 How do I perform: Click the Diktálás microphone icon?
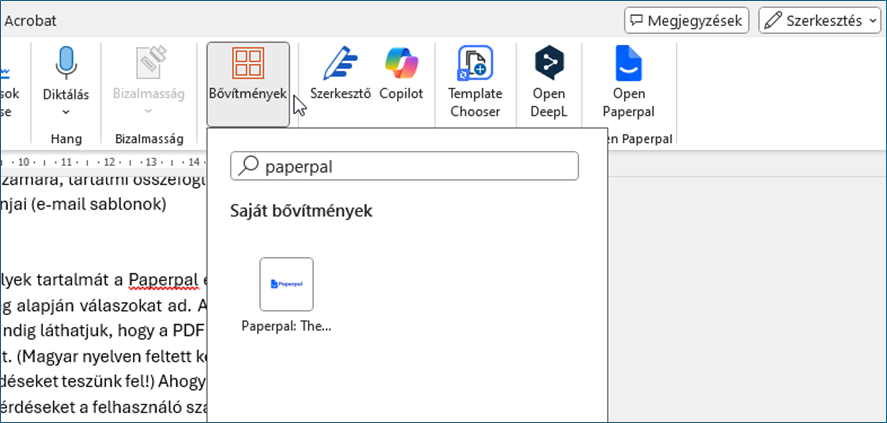[x=66, y=62]
